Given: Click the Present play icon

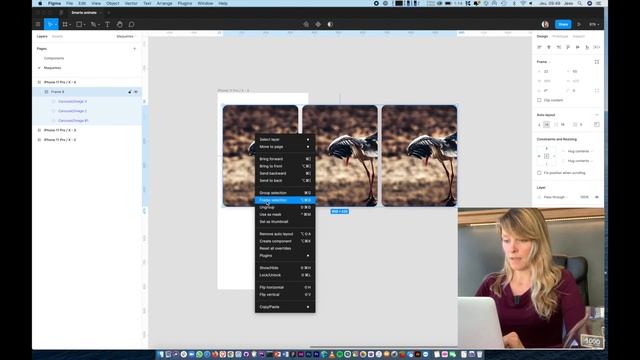Looking at the screenshot, I should 579,24.
